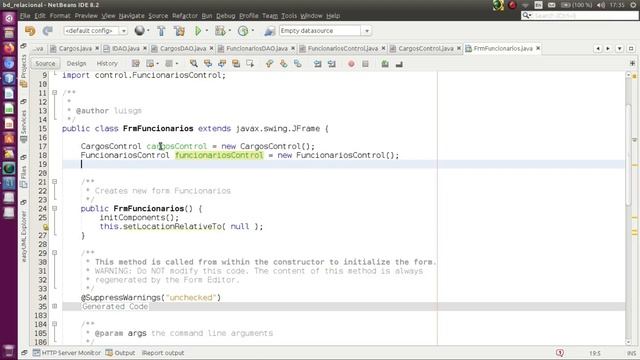Maximize editor window button

631,49
